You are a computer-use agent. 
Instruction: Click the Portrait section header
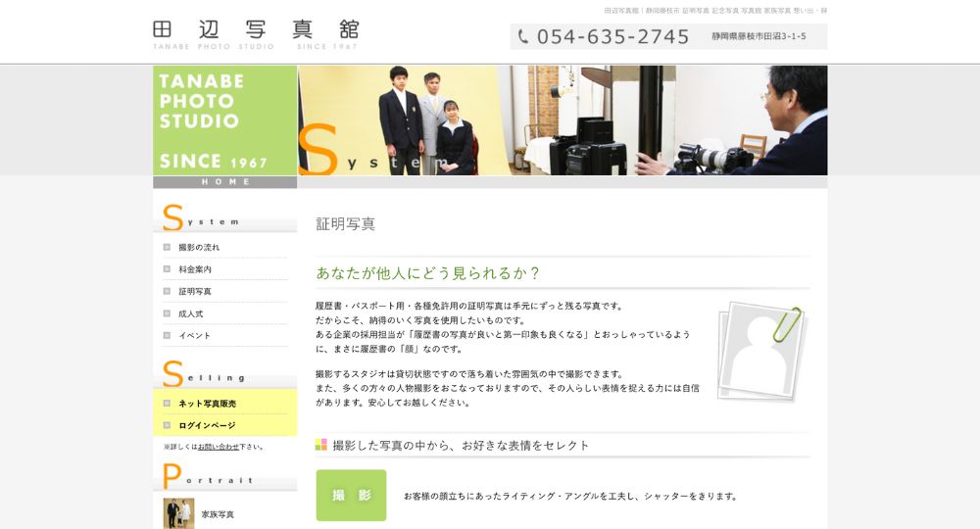click(225, 476)
